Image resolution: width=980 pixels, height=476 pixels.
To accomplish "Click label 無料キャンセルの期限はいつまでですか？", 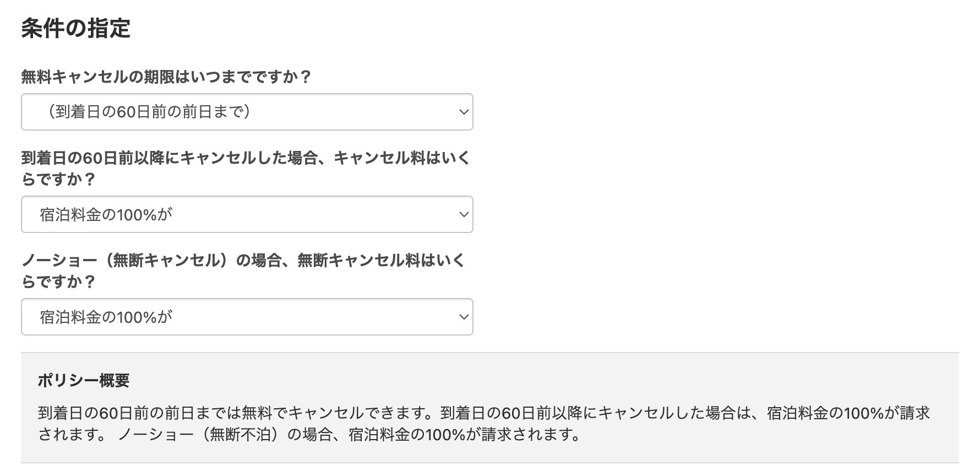I will (166, 77).
